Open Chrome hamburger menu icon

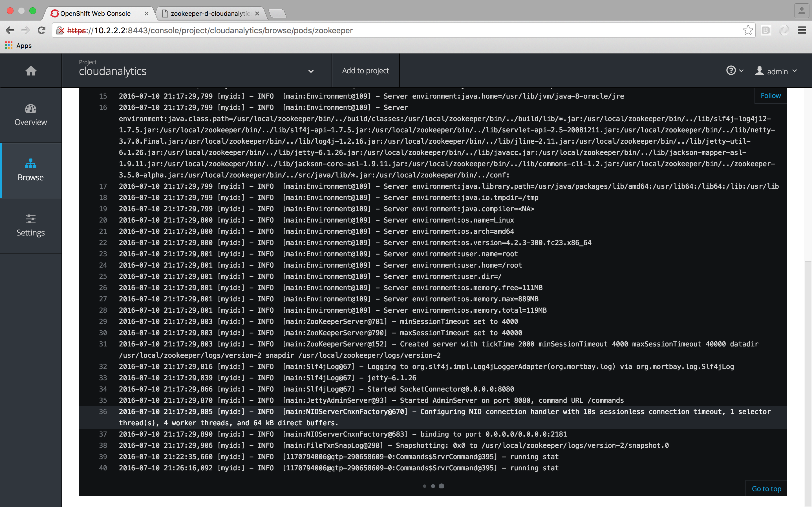802,30
